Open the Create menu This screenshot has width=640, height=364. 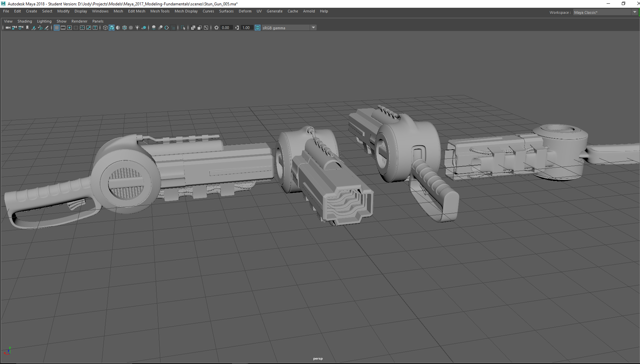tap(31, 11)
